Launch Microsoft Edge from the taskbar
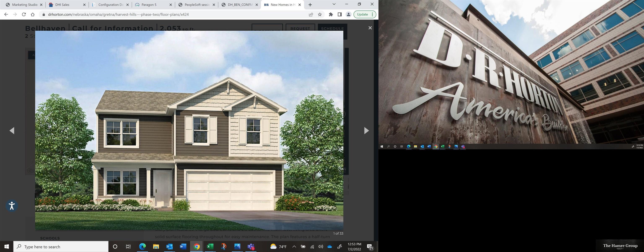Image resolution: width=644 pixels, height=252 pixels. coord(143,247)
